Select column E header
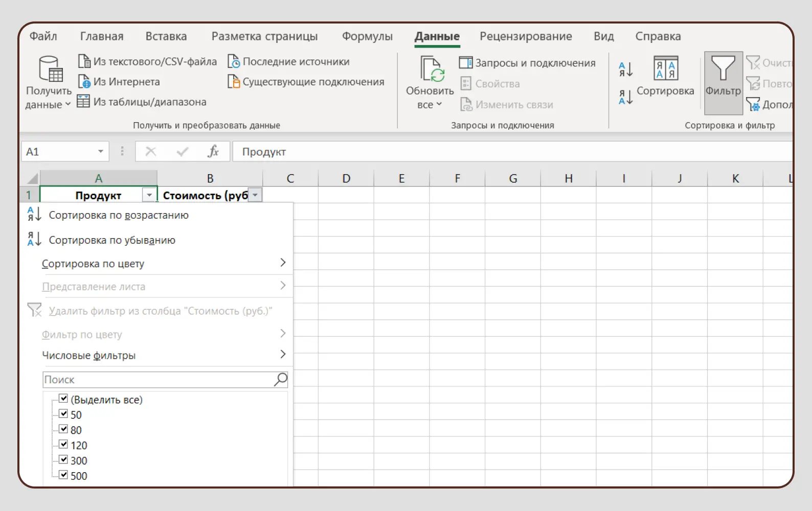This screenshot has width=812, height=511. click(x=402, y=178)
